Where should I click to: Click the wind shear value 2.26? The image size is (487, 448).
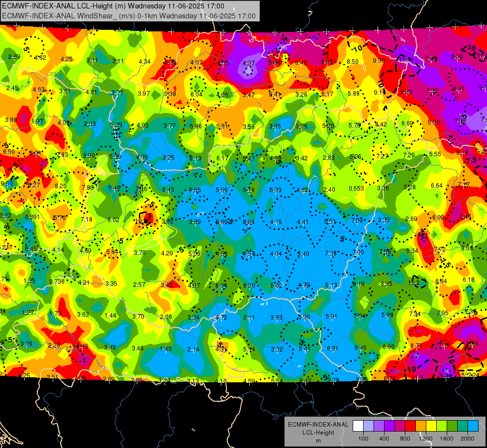(x=54, y=345)
